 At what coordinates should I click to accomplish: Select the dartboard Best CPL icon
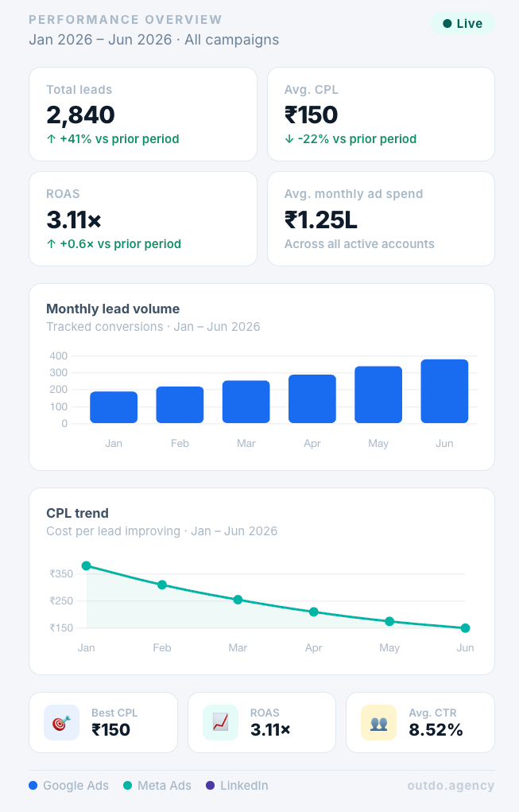[61, 722]
